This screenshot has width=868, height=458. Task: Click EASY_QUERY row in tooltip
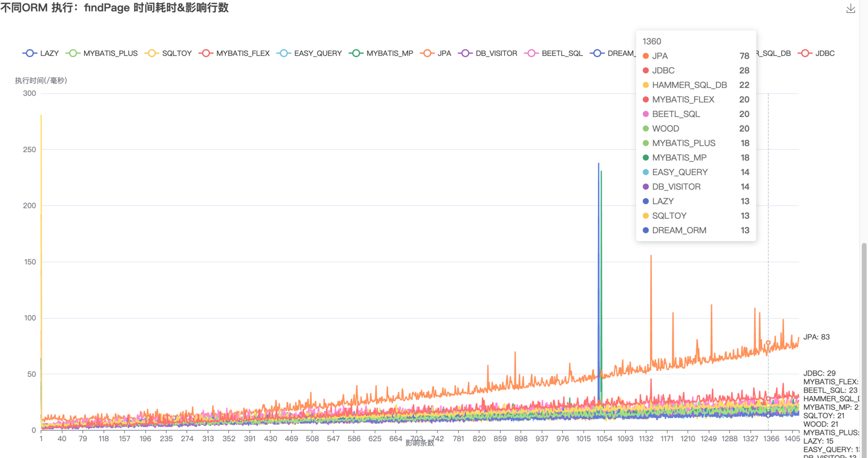(695, 172)
